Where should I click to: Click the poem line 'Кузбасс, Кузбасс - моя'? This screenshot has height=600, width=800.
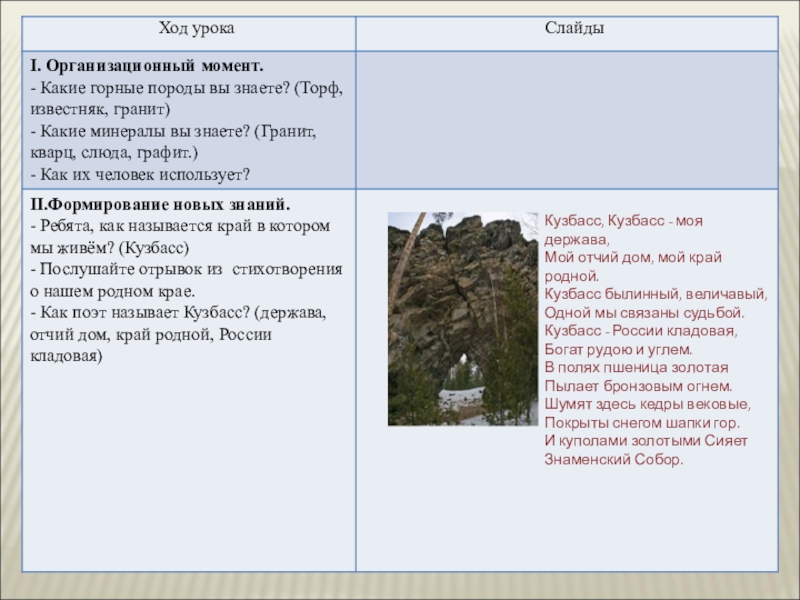[623, 221]
